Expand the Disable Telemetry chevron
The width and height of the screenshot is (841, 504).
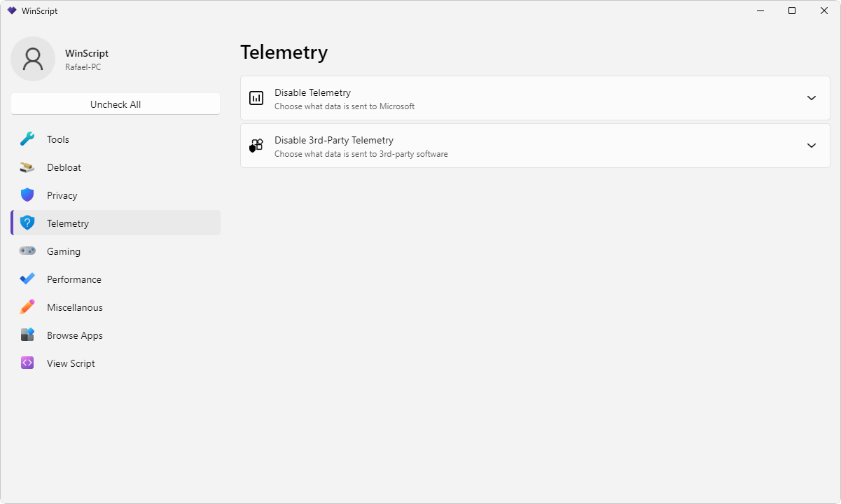point(812,98)
